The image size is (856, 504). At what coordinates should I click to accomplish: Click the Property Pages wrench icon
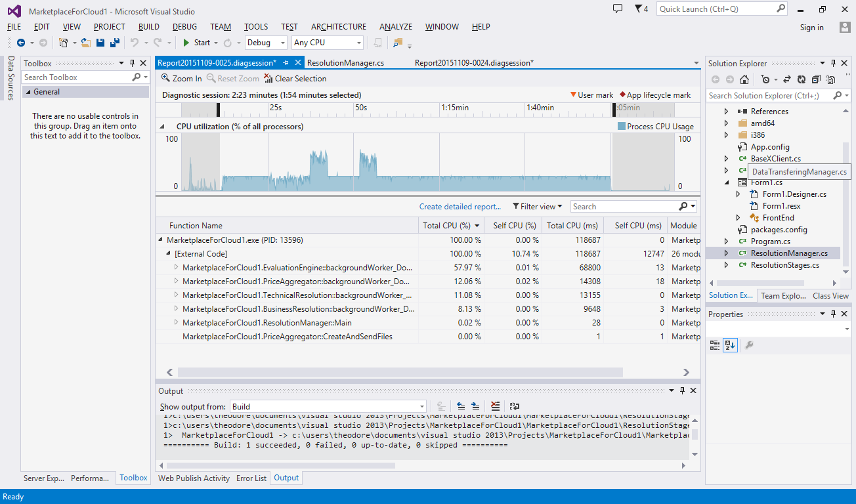749,345
